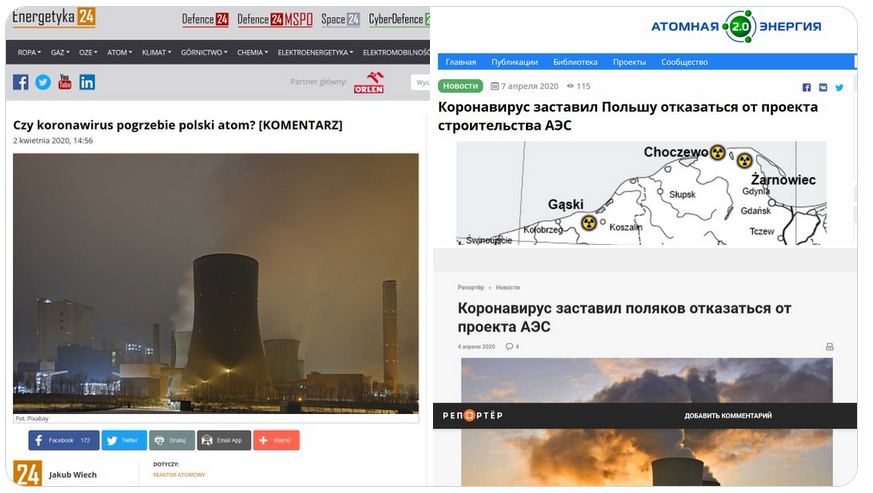Select the Библиотека menu item

574,62
